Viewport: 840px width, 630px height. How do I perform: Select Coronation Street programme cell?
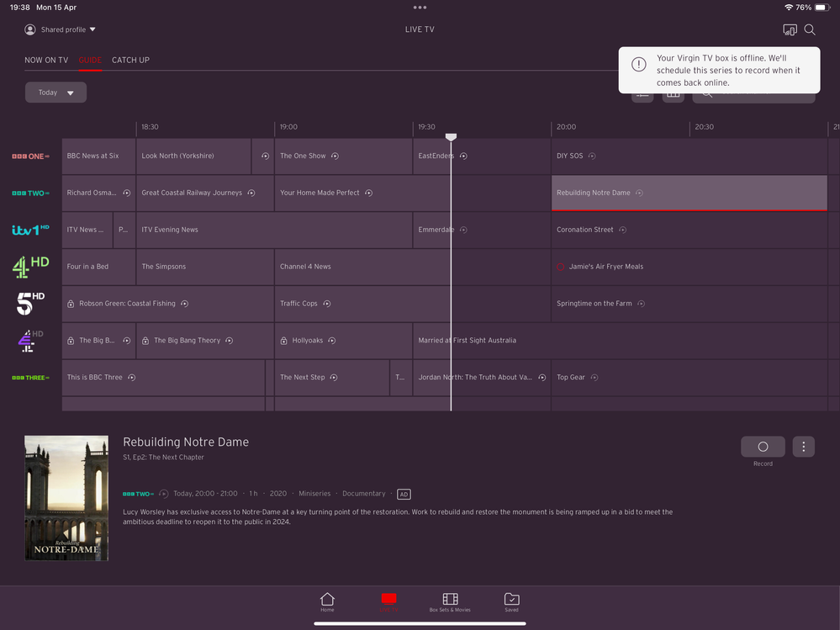click(x=689, y=230)
